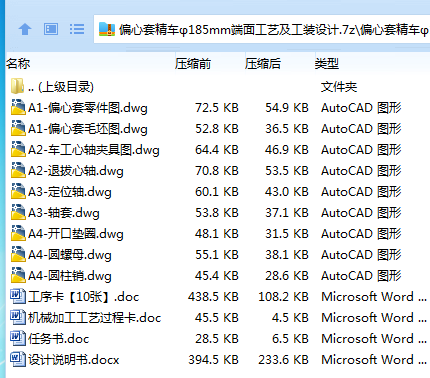Click the 438.5 KB size value
The width and height of the screenshot is (430, 378).
(x=213, y=297)
